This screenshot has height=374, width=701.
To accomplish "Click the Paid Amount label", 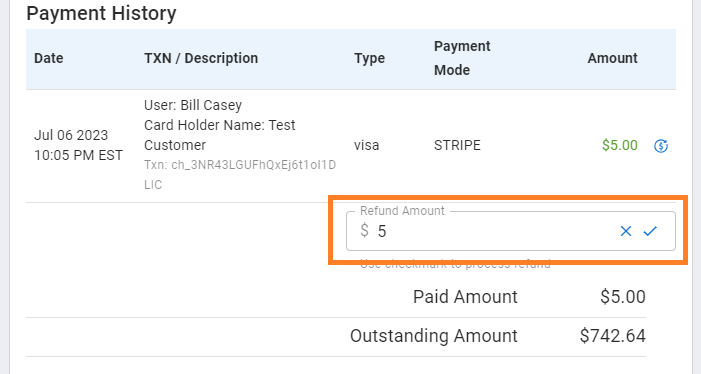I will click(x=465, y=297).
